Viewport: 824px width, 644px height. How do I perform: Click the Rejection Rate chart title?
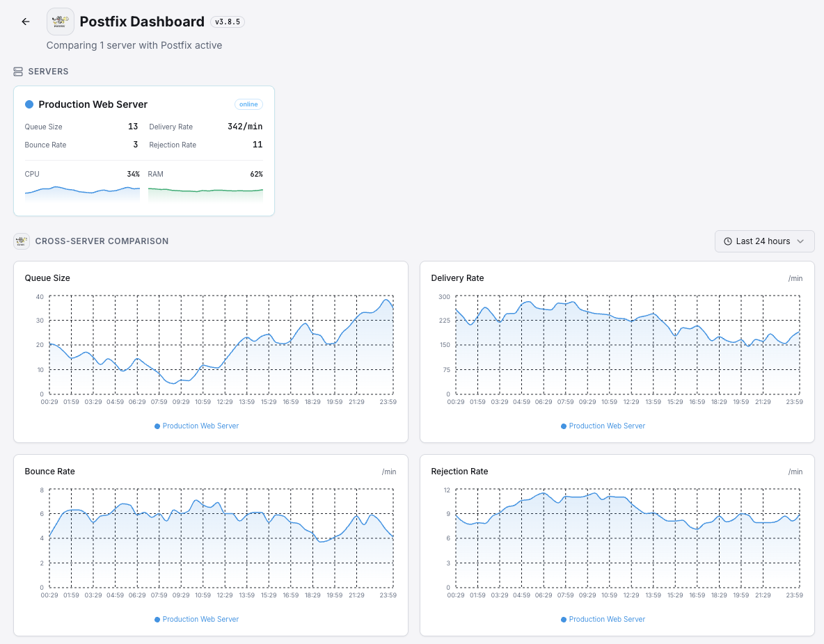(459, 472)
